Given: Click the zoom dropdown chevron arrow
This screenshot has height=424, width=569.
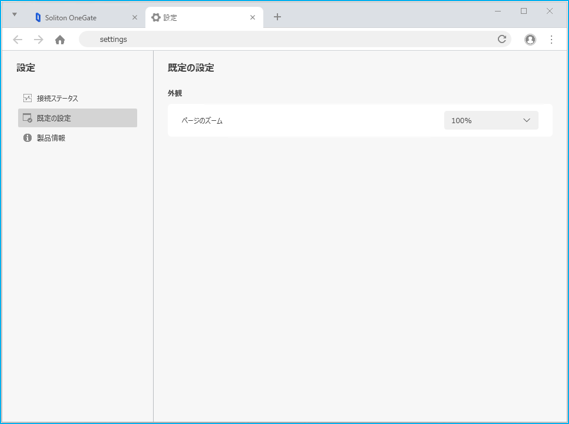Looking at the screenshot, I should [x=527, y=120].
